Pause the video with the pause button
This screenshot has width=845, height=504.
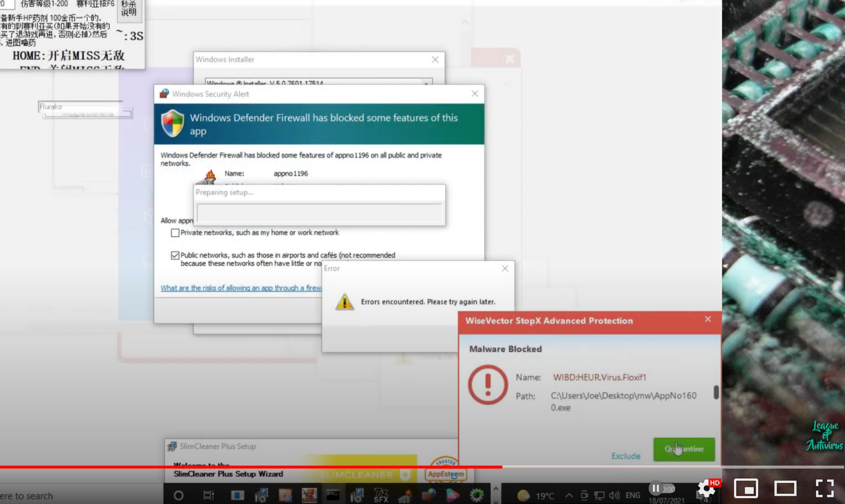tap(656, 488)
